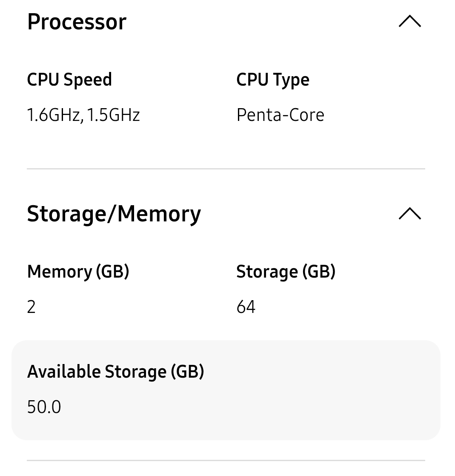Collapse the Processor section chevron
The image size is (455, 476).
point(409,21)
